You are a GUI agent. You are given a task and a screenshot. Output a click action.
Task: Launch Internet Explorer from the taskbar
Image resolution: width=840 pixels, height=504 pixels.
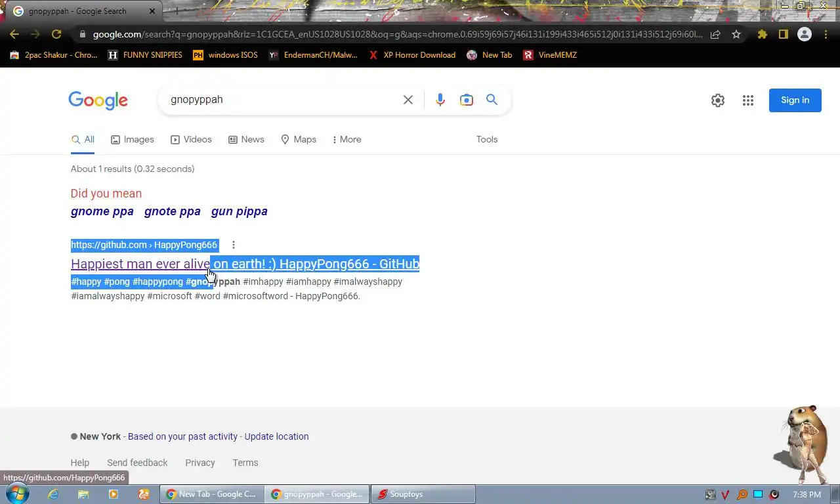click(x=52, y=494)
